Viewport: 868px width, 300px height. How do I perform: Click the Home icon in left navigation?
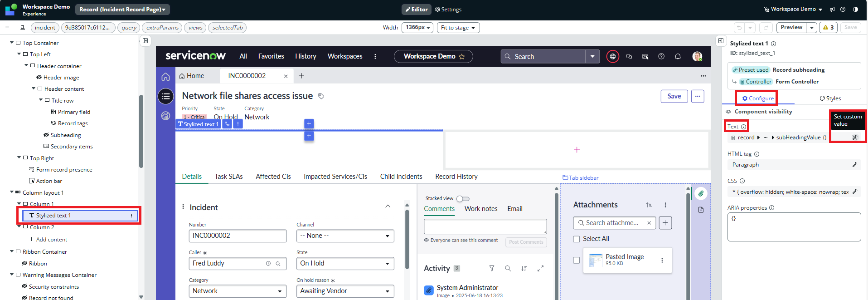(166, 77)
